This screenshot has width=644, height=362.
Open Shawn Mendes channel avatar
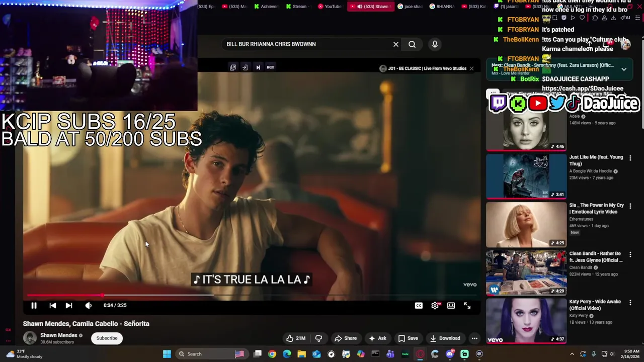pyautogui.click(x=30, y=338)
